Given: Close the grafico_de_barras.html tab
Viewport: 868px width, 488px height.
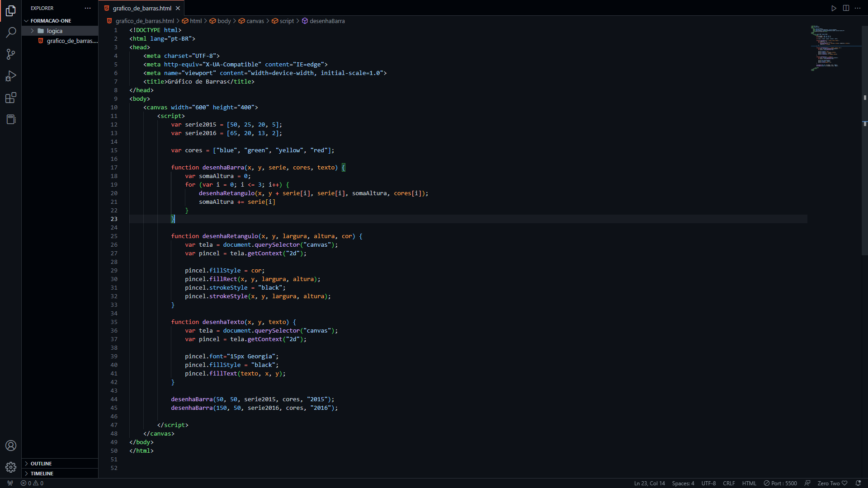Looking at the screenshot, I should (178, 8).
